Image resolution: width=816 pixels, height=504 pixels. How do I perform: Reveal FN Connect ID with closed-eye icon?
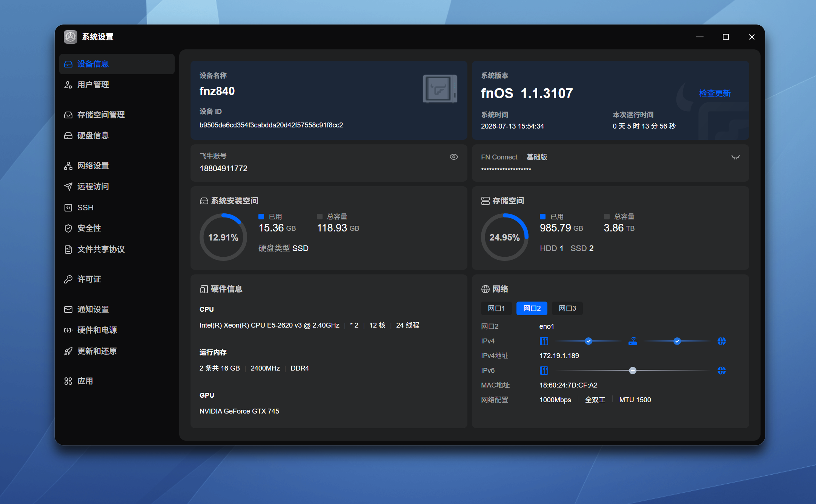pos(735,157)
